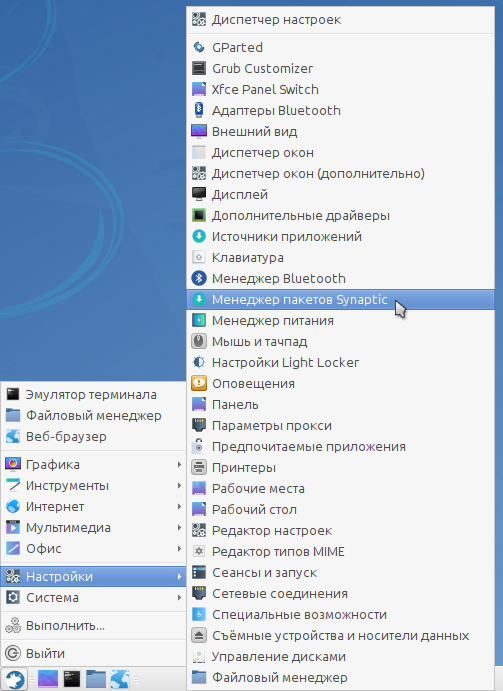Click the Параметры прокси network icon
503x691 pixels.
(x=199, y=426)
